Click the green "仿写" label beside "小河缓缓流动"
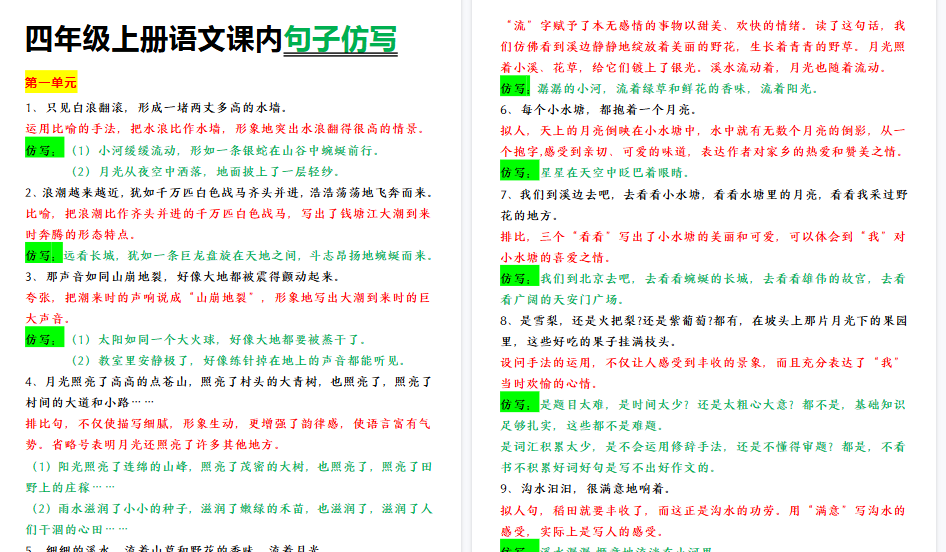946x552 pixels. point(43,150)
